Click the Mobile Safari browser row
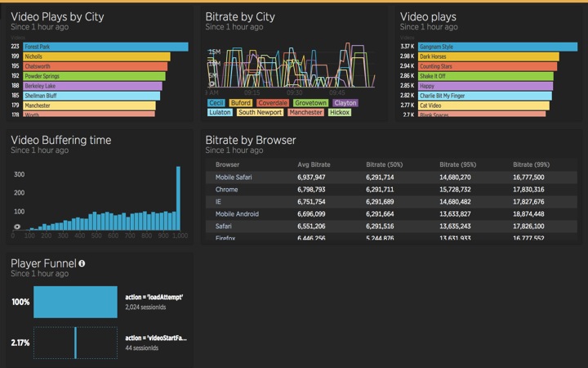The image size is (588, 368). click(391, 177)
